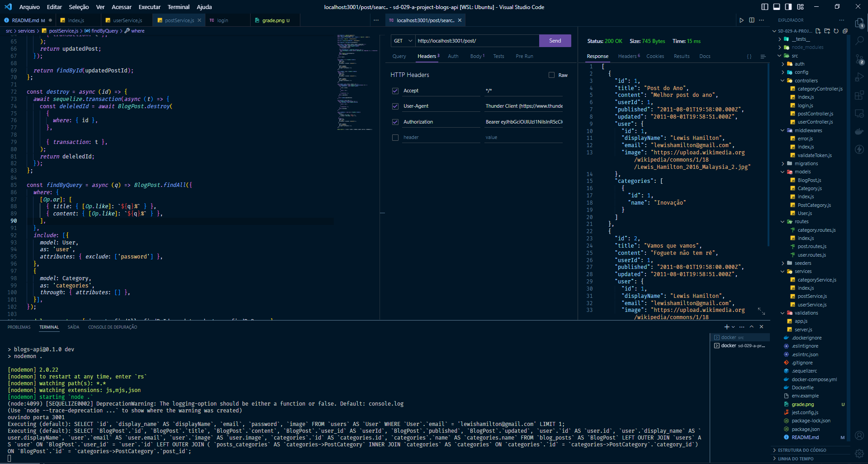Check the empty header row checkbox
Image resolution: width=868 pixels, height=464 pixels.
click(x=395, y=138)
